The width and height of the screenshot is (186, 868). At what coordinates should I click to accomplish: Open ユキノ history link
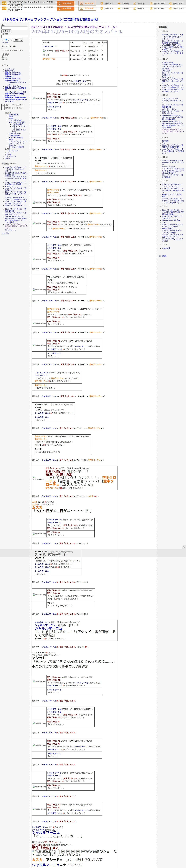164,222
